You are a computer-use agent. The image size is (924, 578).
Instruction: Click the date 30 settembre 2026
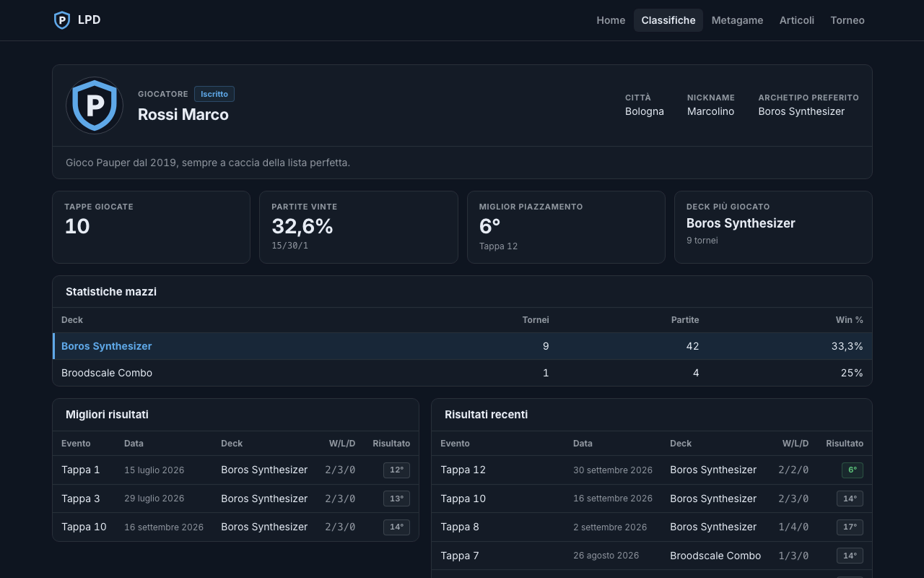tap(613, 470)
